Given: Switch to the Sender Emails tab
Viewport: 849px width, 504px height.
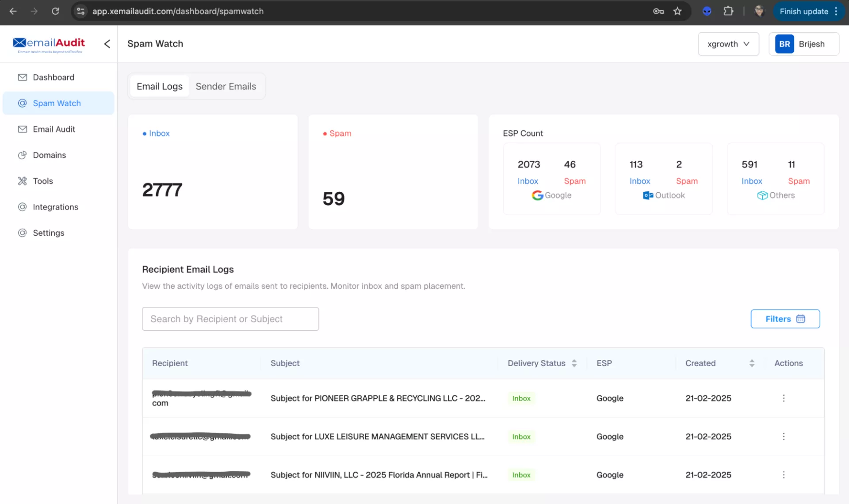Looking at the screenshot, I should 226,86.
